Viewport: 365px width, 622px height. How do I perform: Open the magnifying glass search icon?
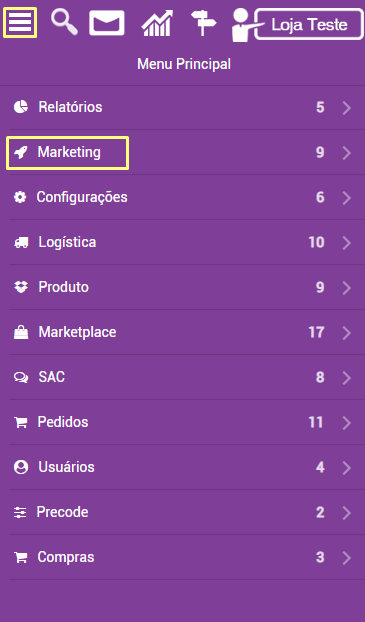point(64,22)
